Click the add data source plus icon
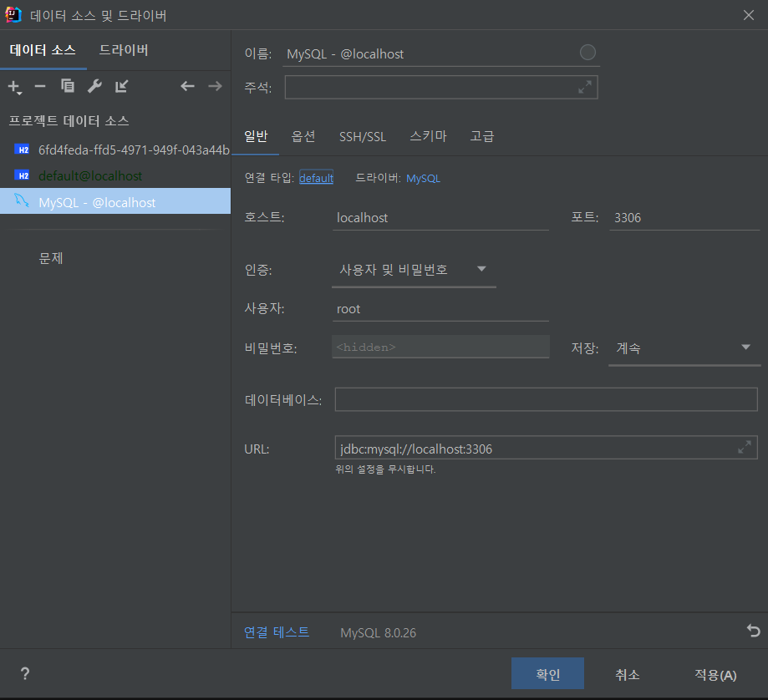Image resolution: width=768 pixels, height=700 pixels. 15,87
